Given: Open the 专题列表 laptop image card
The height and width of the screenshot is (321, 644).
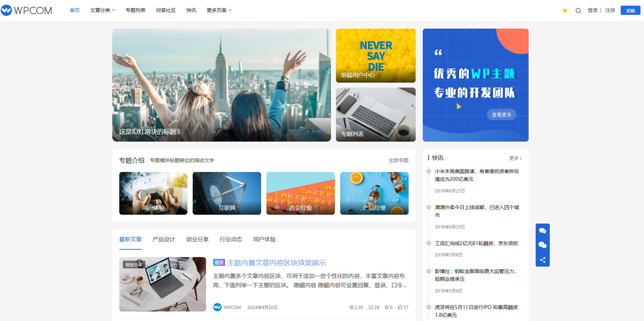Looking at the screenshot, I should 376,114.
